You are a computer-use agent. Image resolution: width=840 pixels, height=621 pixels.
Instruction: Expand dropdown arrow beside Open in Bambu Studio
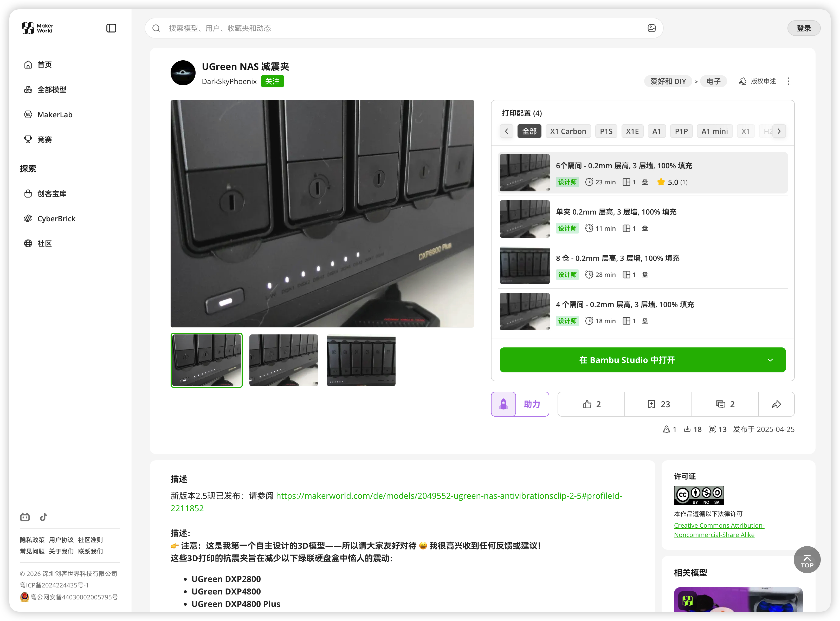pos(770,360)
